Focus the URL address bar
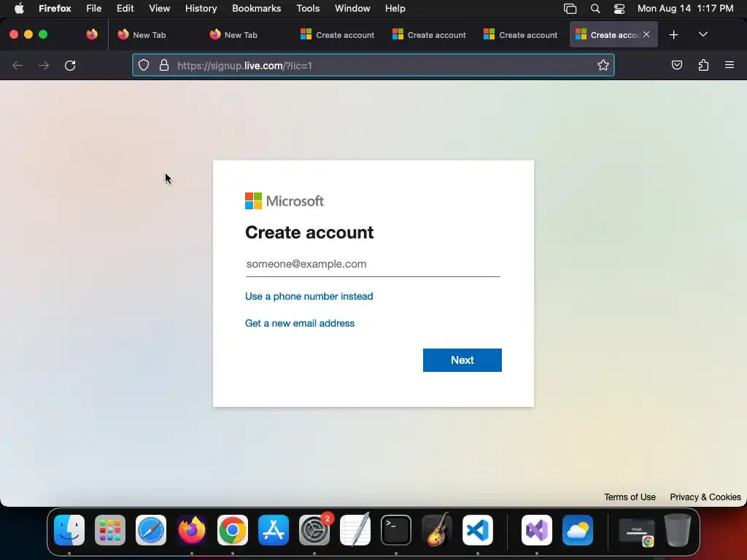Viewport: 747px width, 560px height. point(373,65)
